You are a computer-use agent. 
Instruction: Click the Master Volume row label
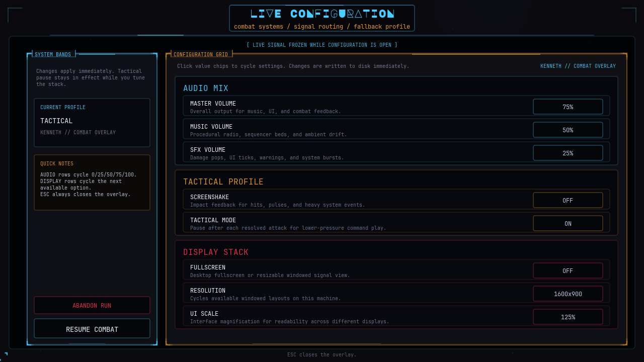pos(213,104)
